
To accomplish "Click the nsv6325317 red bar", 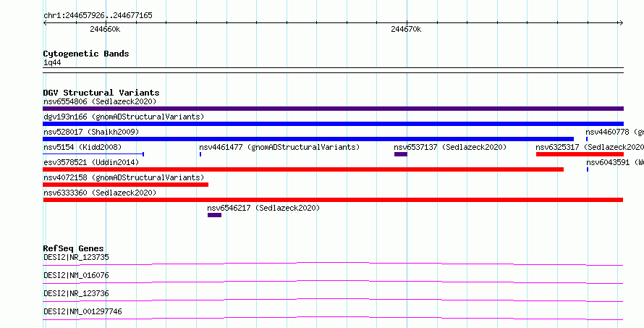I will (x=580, y=154).
